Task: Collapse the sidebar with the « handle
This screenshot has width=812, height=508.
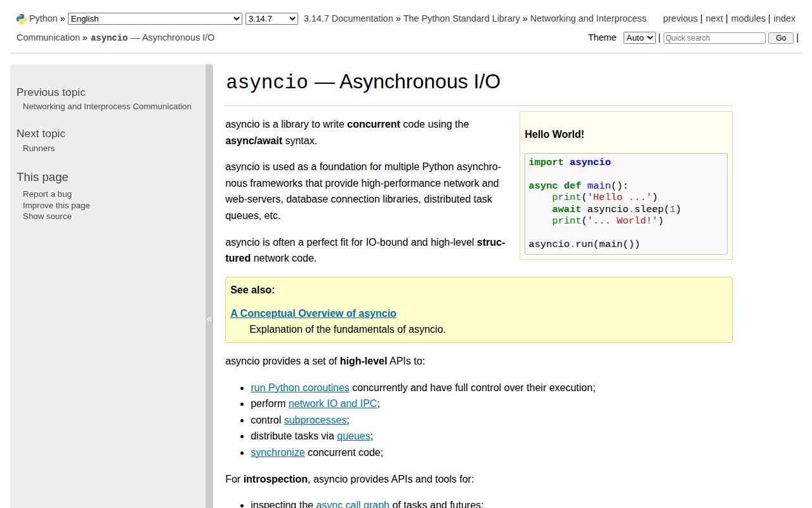Action: (209, 319)
